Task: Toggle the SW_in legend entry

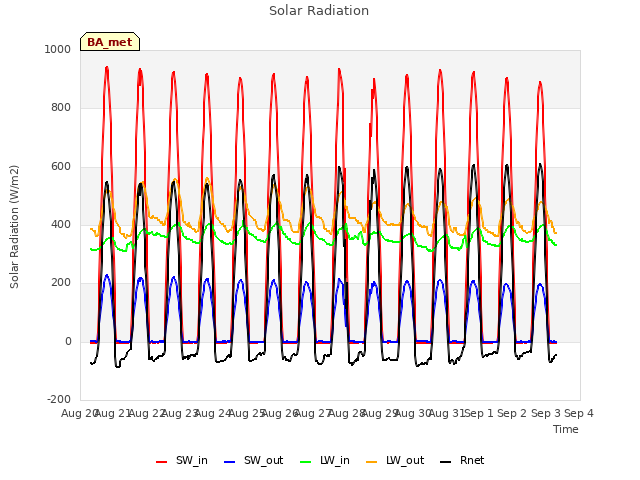Action: (x=182, y=461)
